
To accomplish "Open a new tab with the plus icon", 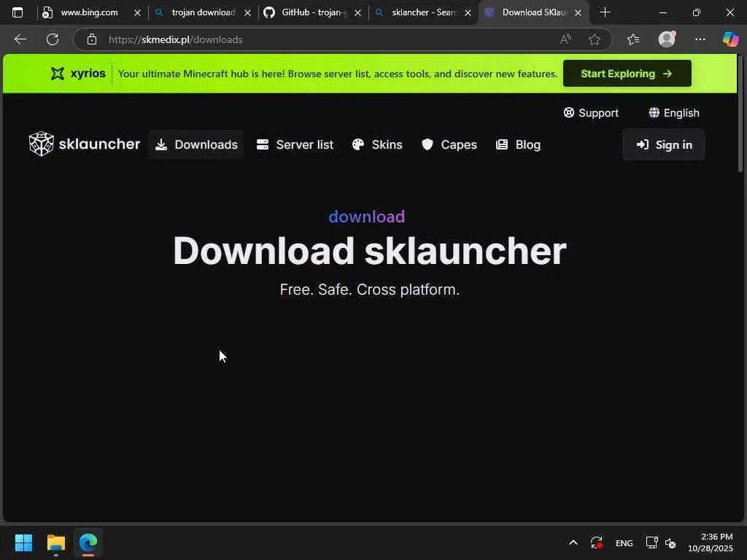I will pyautogui.click(x=605, y=12).
